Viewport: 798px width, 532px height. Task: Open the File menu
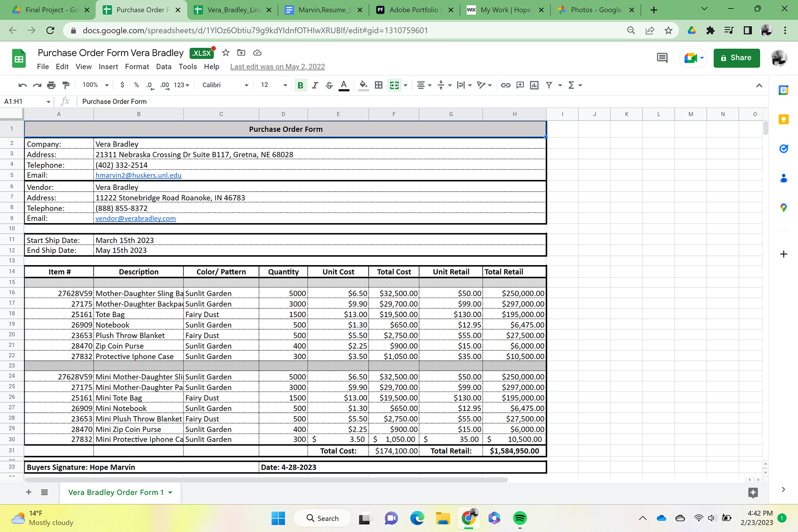click(x=43, y=66)
